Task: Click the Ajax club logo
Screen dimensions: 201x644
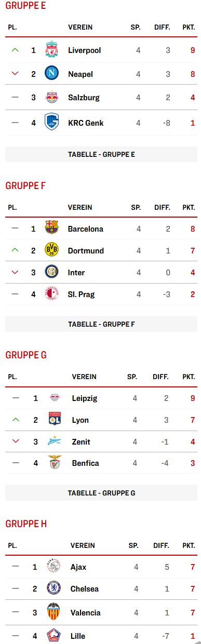Action: click(53, 567)
